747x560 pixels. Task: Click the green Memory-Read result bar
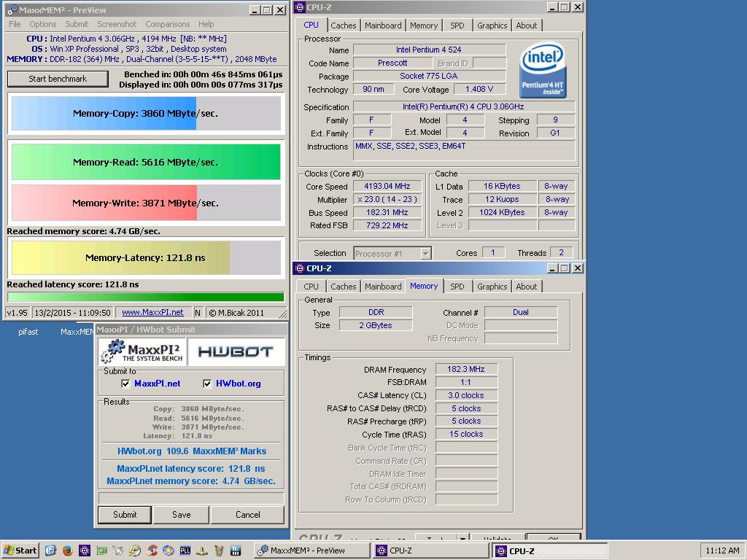146,162
